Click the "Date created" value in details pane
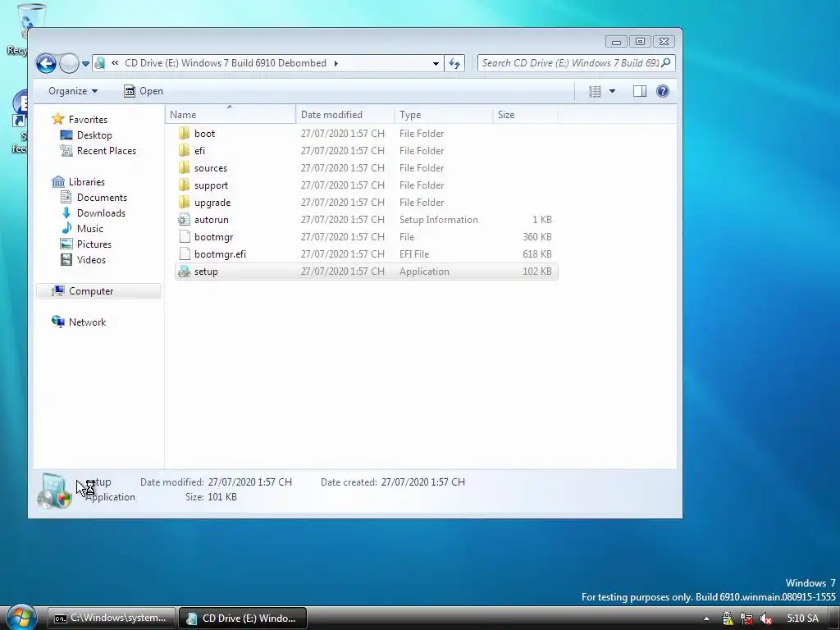Screen dimensions: 840x630 tap(422, 482)
